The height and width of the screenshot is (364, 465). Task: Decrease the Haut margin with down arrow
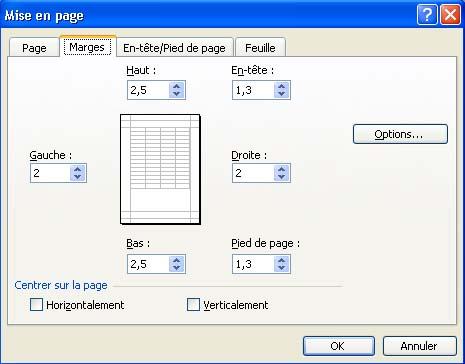[x=177, y=94]
